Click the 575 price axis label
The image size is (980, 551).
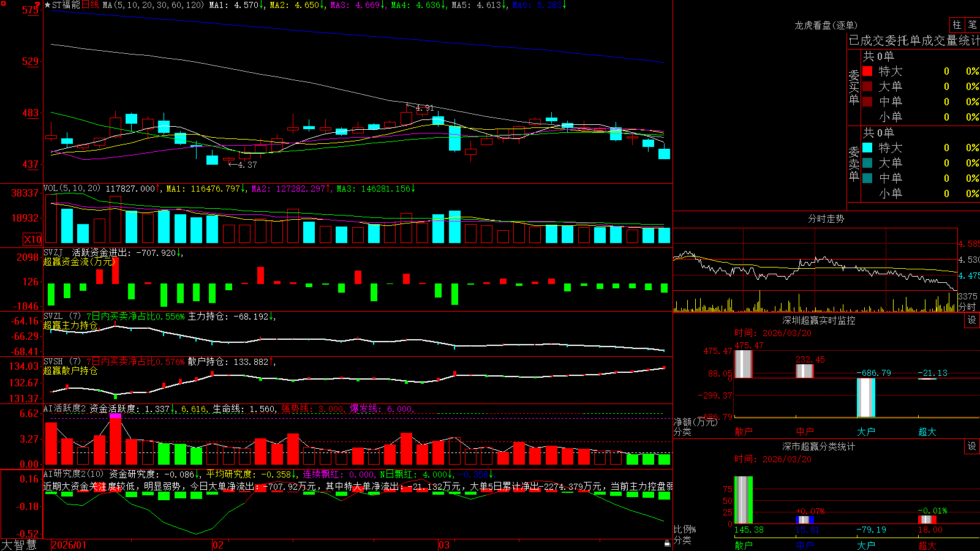click(31, 10)
